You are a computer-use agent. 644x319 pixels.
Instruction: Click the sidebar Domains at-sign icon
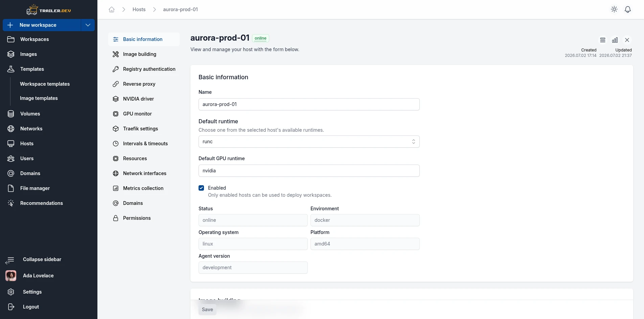click(x=11, y=173)
